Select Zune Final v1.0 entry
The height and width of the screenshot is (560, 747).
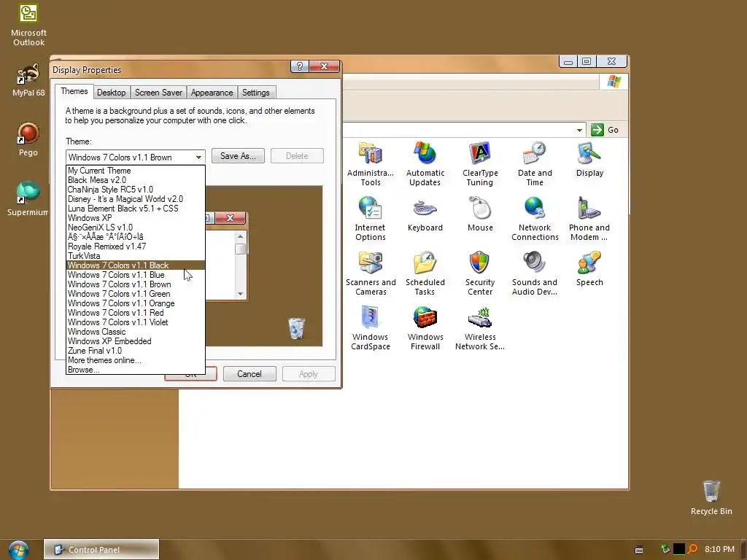point(135,351)
